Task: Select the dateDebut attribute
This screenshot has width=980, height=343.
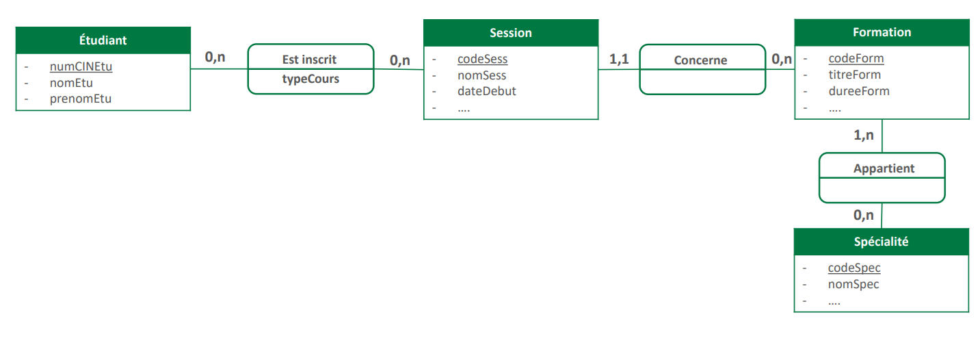Action: click(486, 91)
